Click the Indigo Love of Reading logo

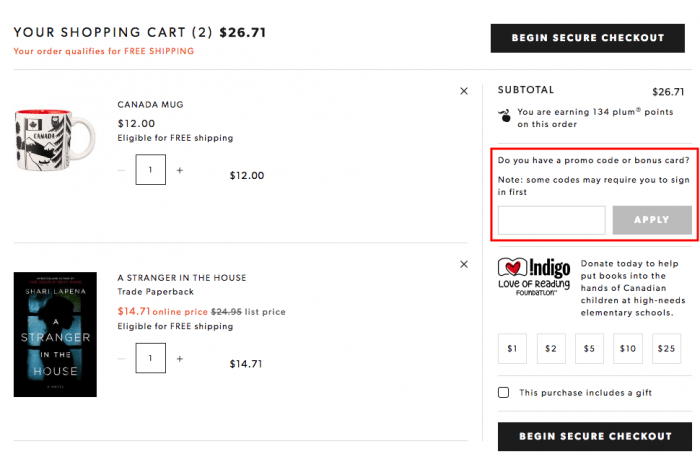[x=534, y=277]
